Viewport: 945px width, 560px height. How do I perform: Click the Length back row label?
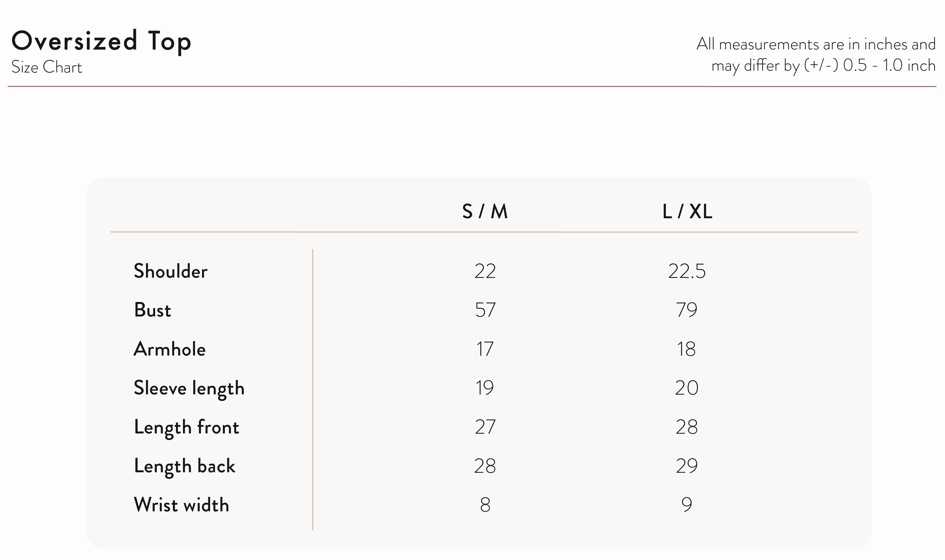click(185, 467)
